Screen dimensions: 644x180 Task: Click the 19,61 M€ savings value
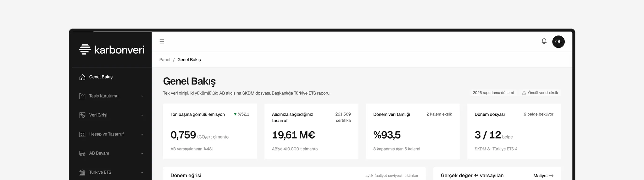pos(293,135)
